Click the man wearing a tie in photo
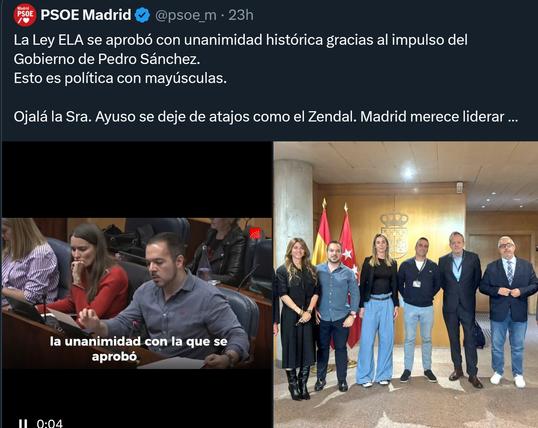The height and width of the screenshot is (428, 538). pyautogui.click(x=508, y=309)
